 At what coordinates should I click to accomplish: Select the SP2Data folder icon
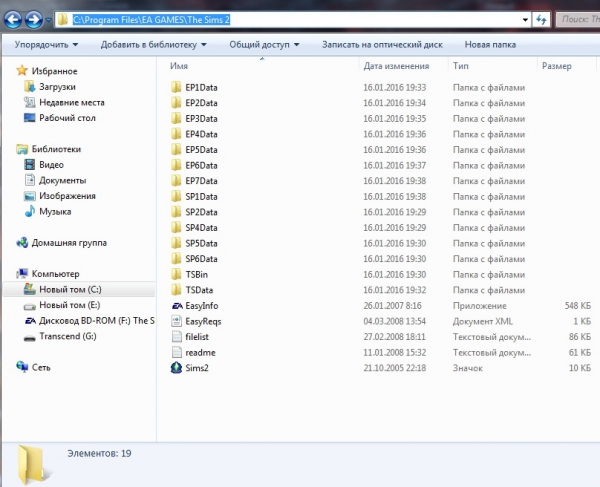176,212
